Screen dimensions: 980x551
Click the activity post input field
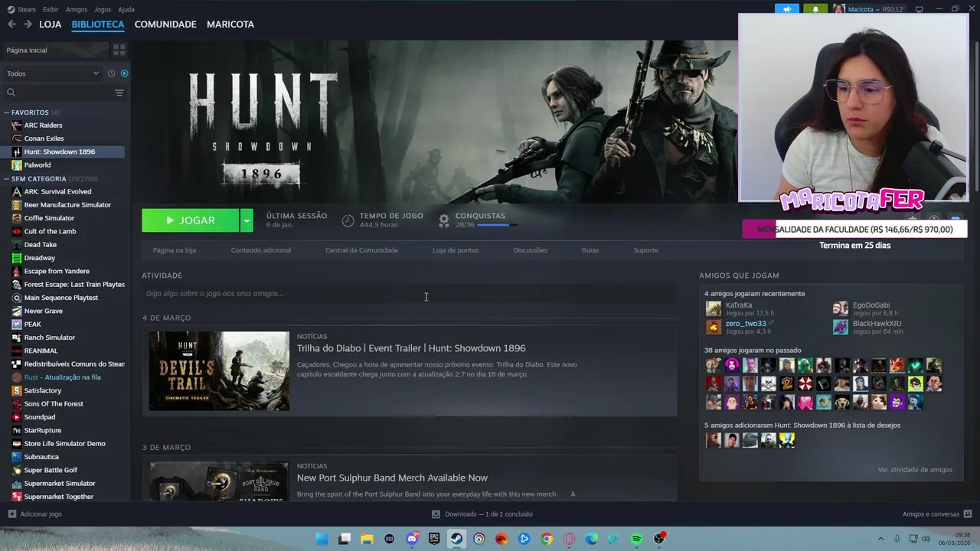[410, 293]
